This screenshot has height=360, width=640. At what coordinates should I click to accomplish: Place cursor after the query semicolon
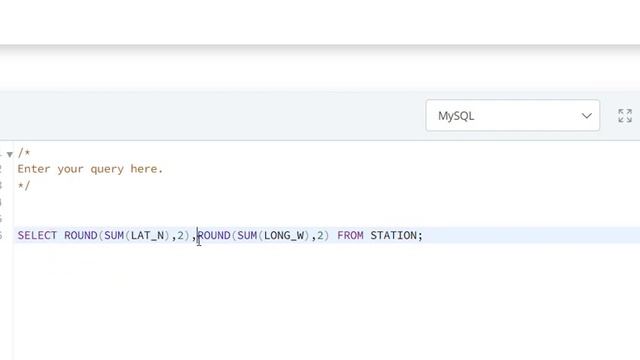[x=424, y=236]
